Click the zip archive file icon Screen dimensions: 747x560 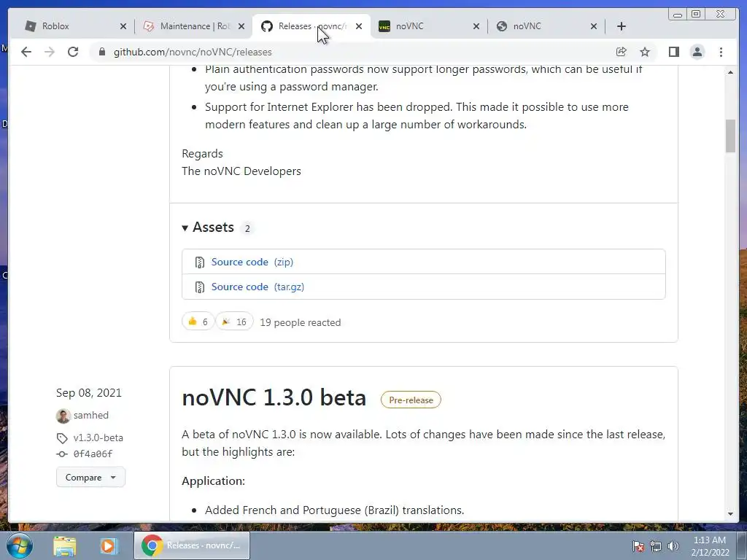pyautogui.click(x=200, y=262)
